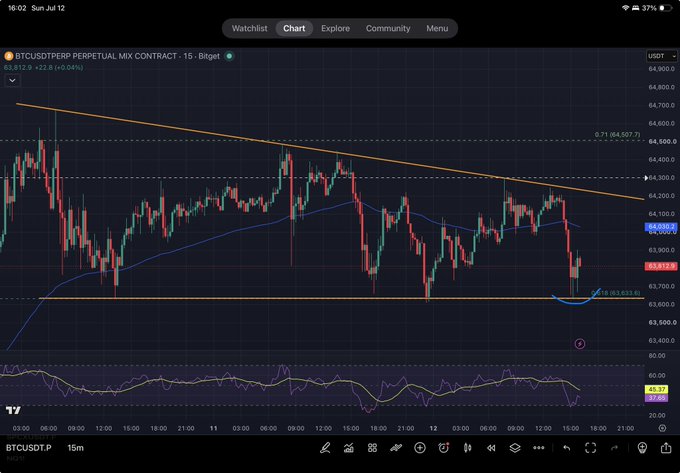Tap the 12 date marker on time axis

pyautogui.click(x=433, y=428)
